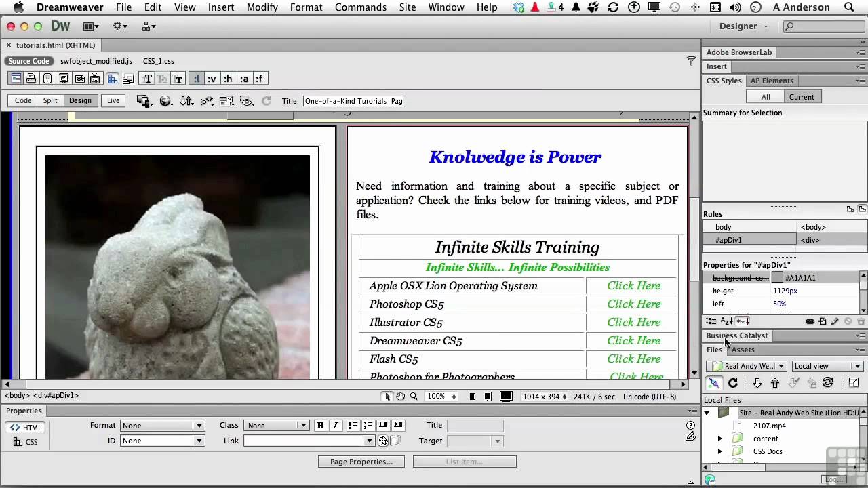Refresh the Files panel
868x488 pixels.
pos(733,383)
